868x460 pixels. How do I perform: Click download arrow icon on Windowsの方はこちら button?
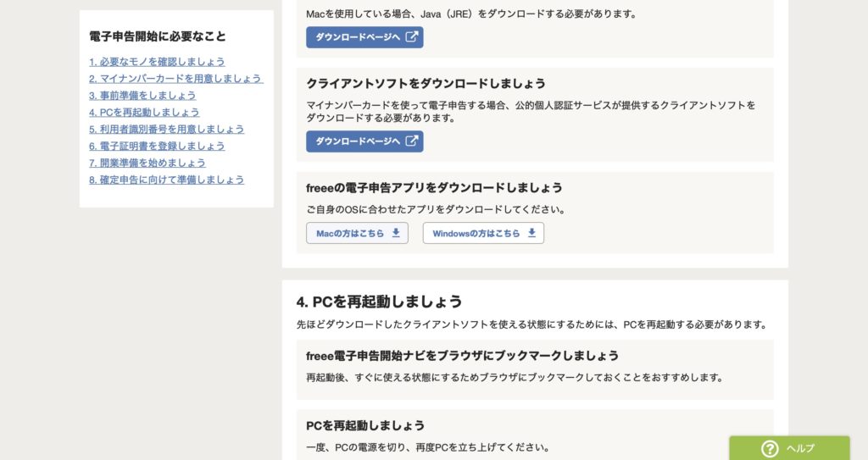531,232
